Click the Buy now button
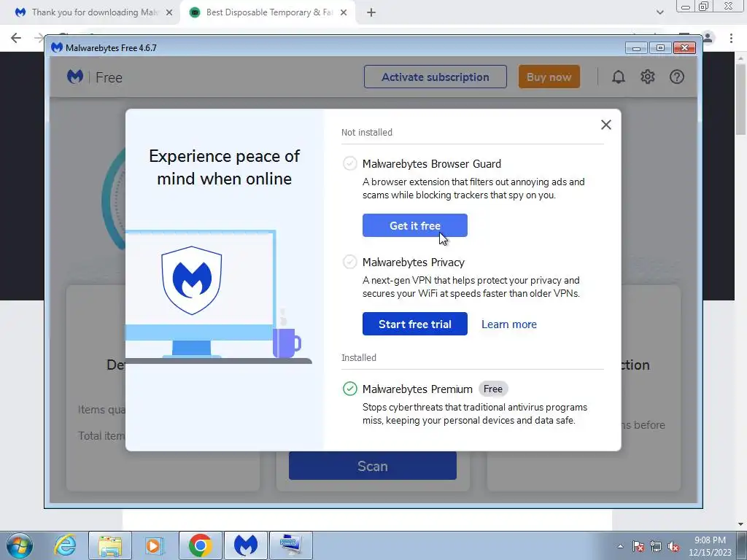 pos(549,77)
